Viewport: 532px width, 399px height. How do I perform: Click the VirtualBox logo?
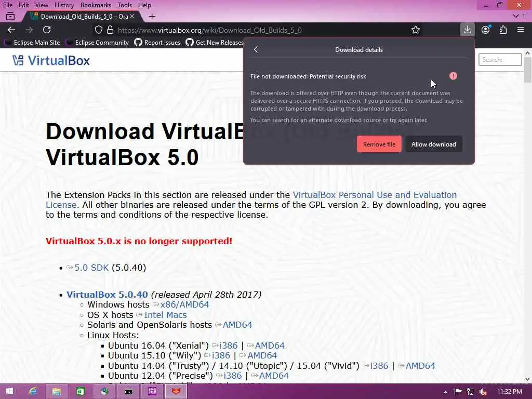pos(51,60)
